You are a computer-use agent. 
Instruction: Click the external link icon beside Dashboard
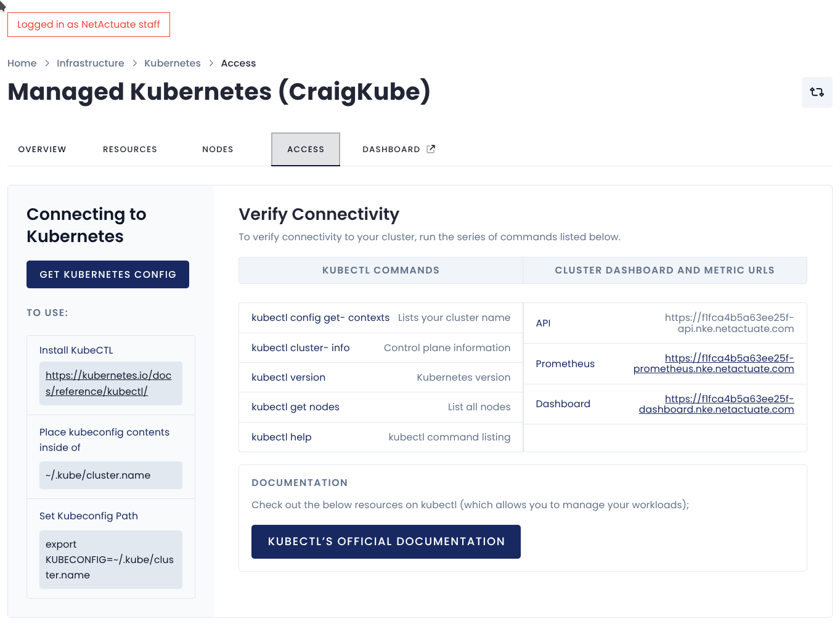click(x=431, y=149)
